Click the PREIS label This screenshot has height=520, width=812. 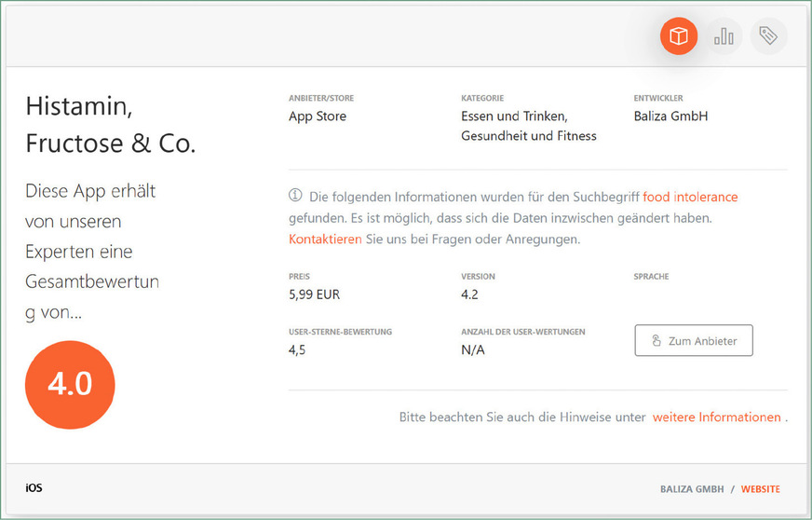pos(299,277)
